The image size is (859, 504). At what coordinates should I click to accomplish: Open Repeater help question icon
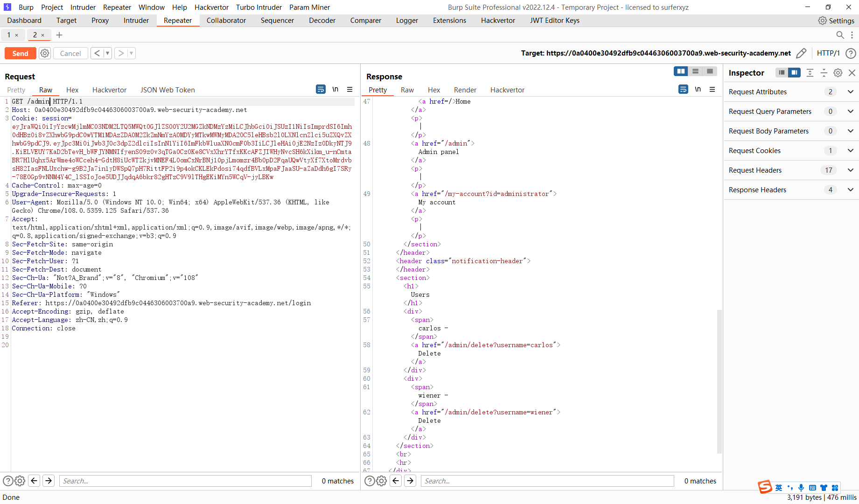pyautogui.click(x=851, y=53)
